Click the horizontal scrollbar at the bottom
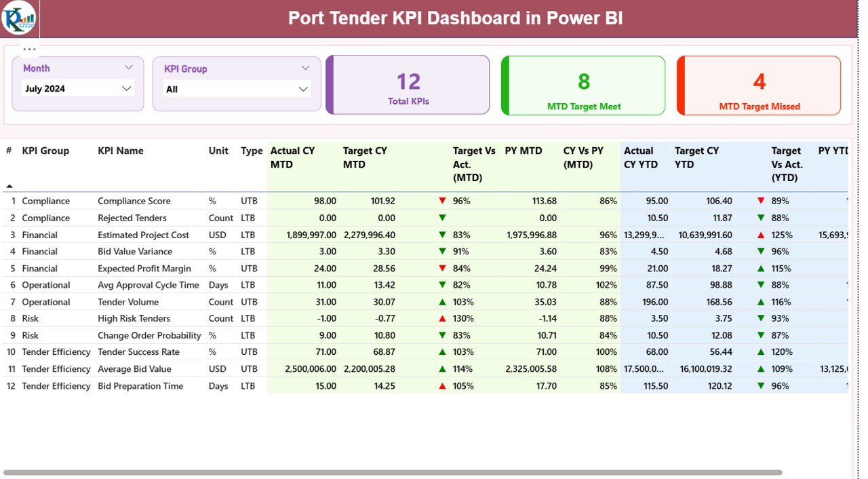This screenshot has height=479, width=868. [x=393, y=472]
